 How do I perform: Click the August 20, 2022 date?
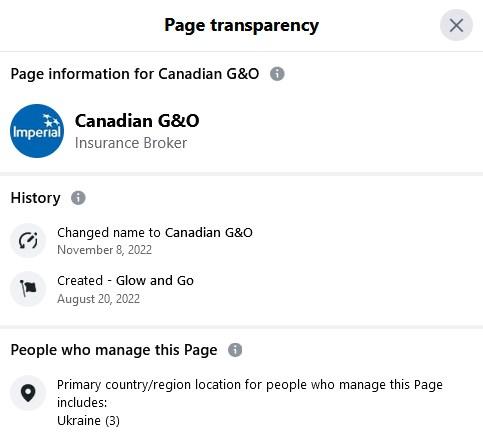point(98,299)
